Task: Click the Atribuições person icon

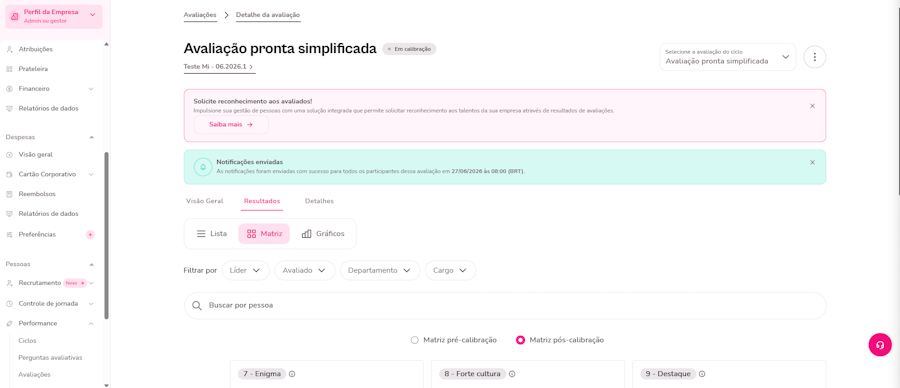Action: click(9, 49)
